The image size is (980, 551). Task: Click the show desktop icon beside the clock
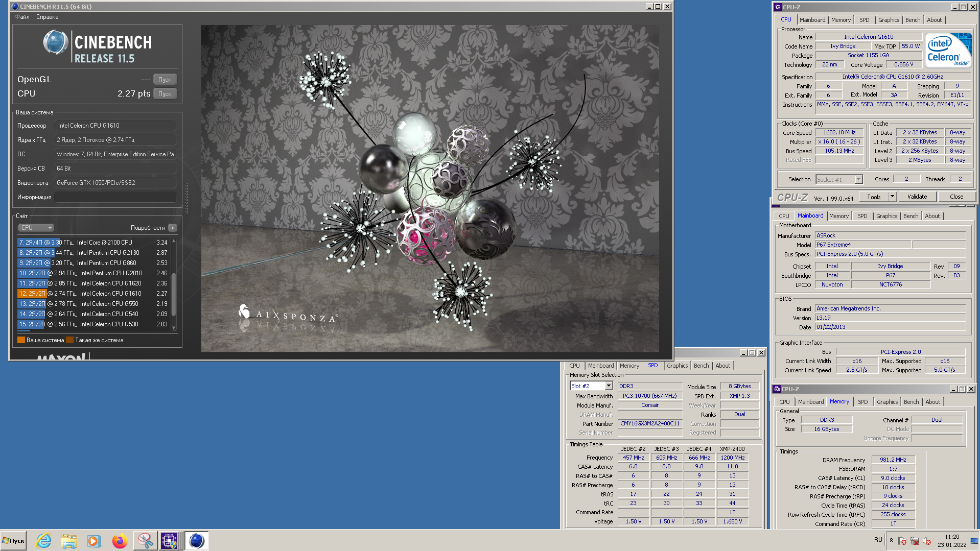974,541
